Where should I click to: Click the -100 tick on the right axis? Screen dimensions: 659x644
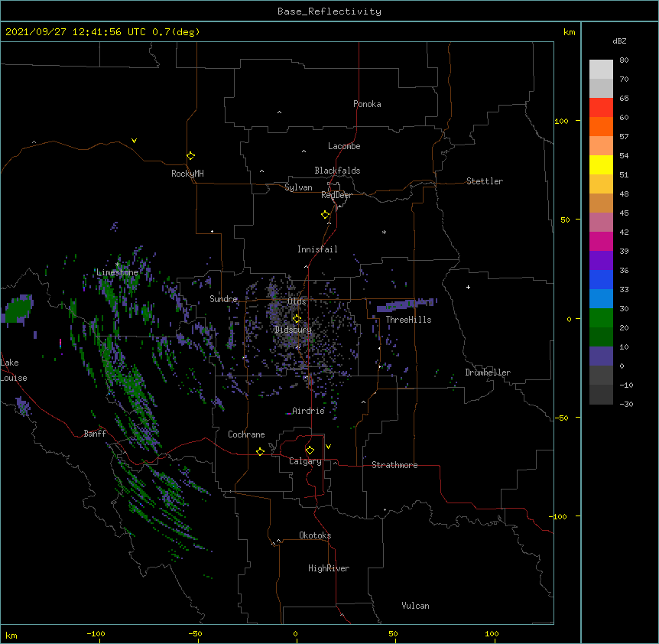559,516
